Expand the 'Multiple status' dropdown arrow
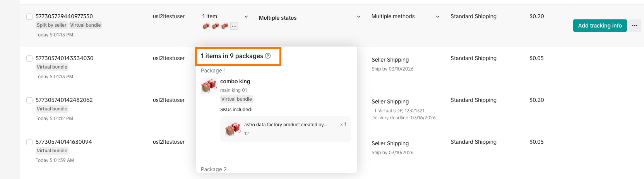 point(359,17)
